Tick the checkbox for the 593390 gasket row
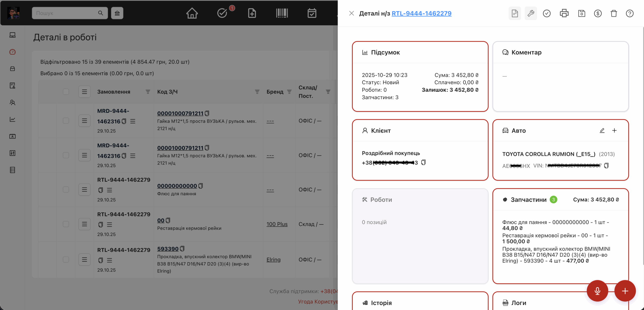Image resolution: width=644 pixels, height=310 pixels. (66, 260)
